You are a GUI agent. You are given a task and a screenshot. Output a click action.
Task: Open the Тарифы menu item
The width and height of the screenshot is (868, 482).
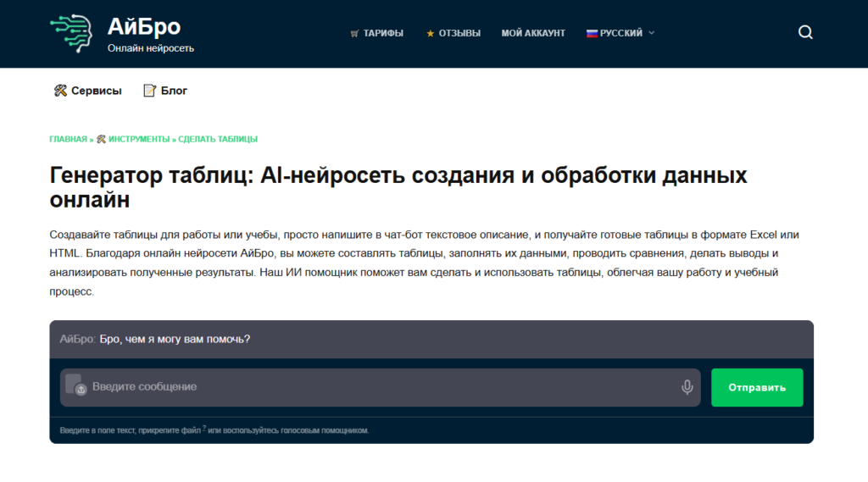(377, 33)
